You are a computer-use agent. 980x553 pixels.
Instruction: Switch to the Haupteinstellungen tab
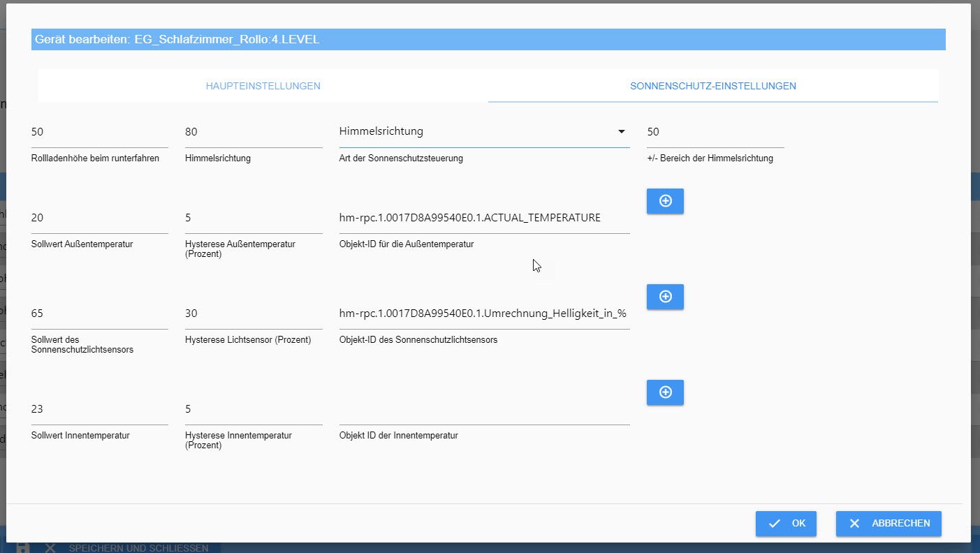tap(263, 86)
